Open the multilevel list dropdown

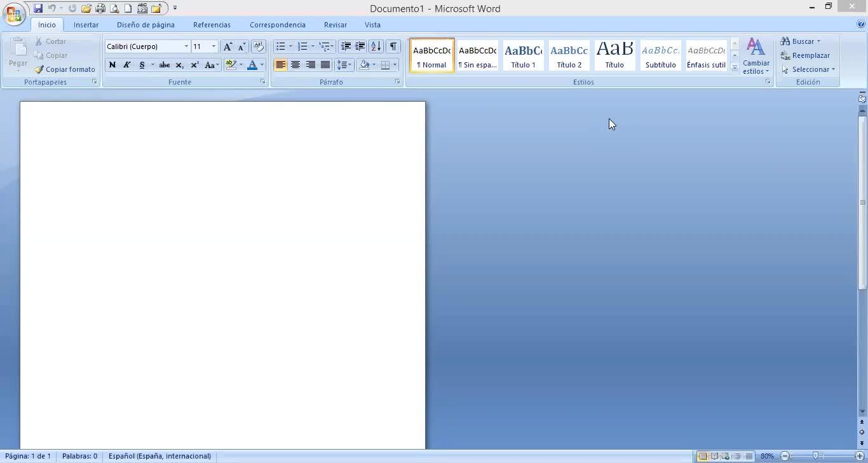326,46
